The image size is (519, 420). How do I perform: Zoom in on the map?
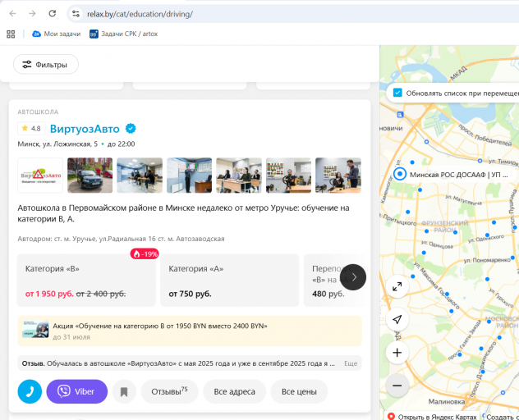pyautogui.click(x=397, y=353)
